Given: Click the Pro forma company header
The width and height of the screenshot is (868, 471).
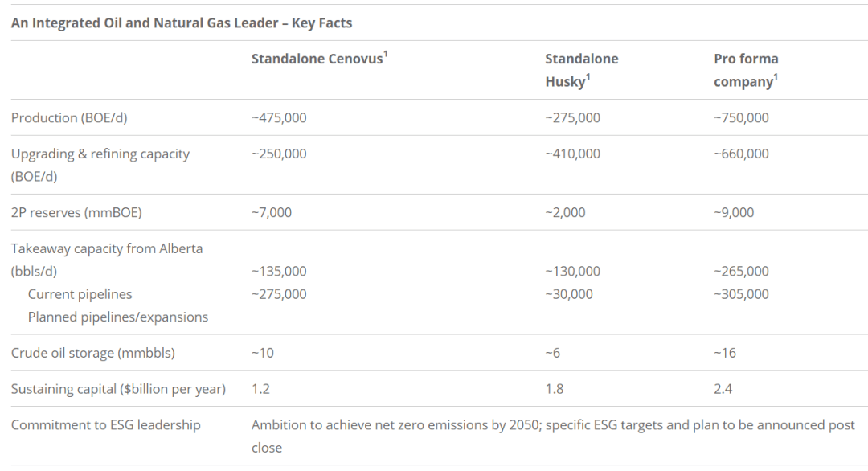Looking at the screenshot, I should coord(746,70).
